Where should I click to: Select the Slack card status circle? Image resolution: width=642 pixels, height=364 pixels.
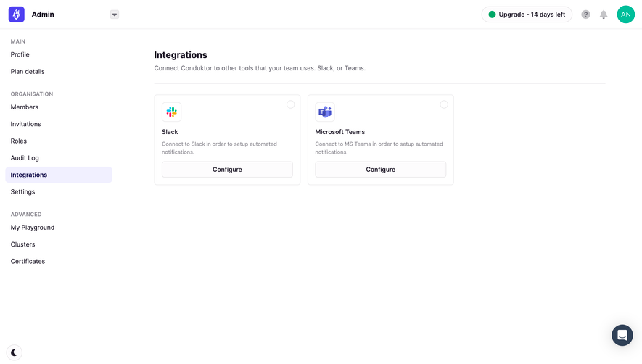click(x=290, y=104)
